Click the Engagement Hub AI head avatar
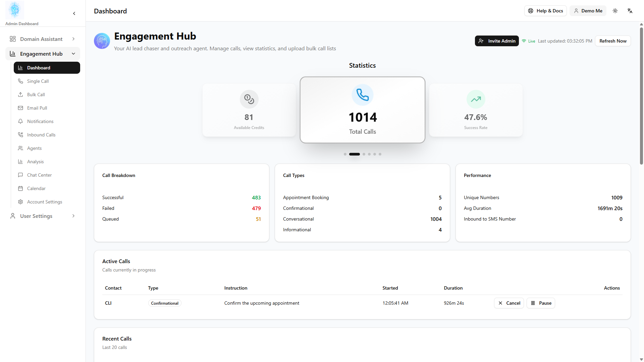This screenshot has height=362, width=644. [x=102, y=41]
